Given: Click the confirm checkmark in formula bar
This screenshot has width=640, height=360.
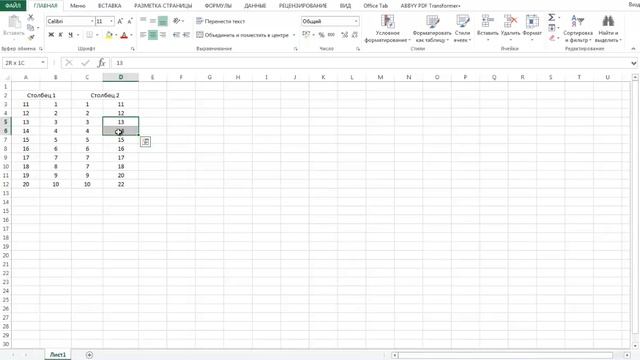Looking at the screenshot, I should [x=85, y=63].
